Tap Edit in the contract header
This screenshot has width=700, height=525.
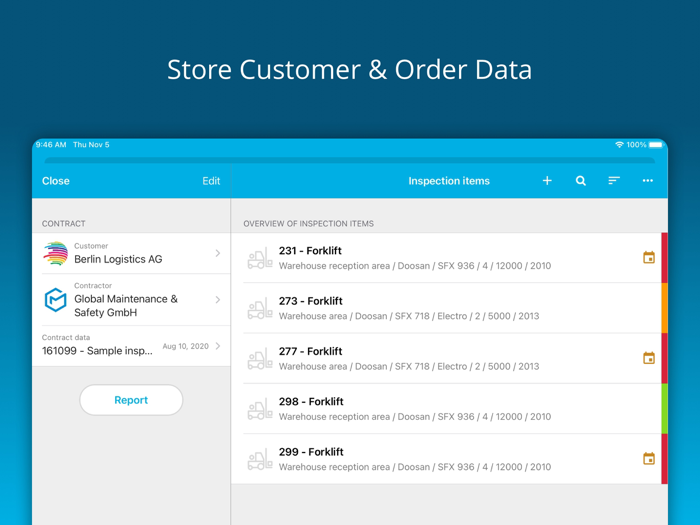tap(211, 181)
